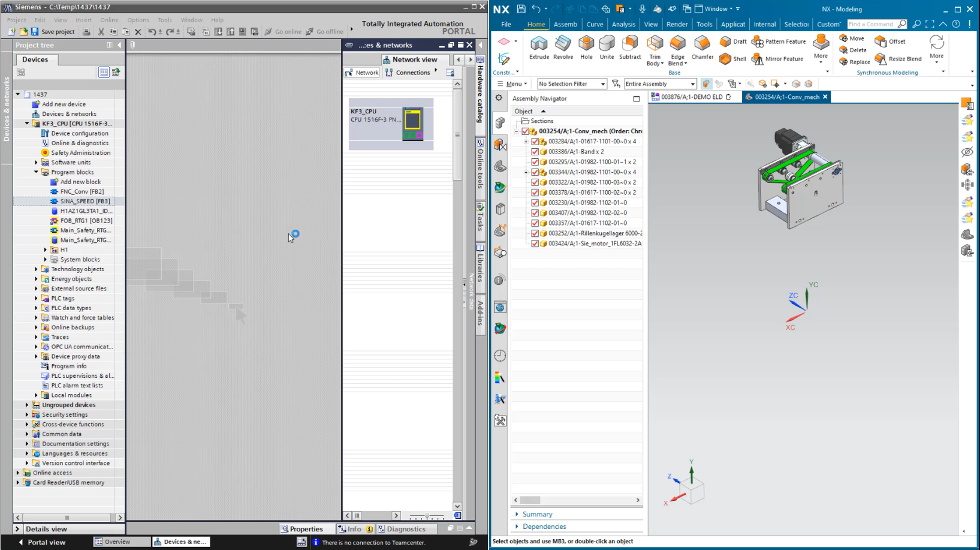Save project in TIA Portal toolbar
Viewport: 980px width, 550px height.
coord(53,31)
